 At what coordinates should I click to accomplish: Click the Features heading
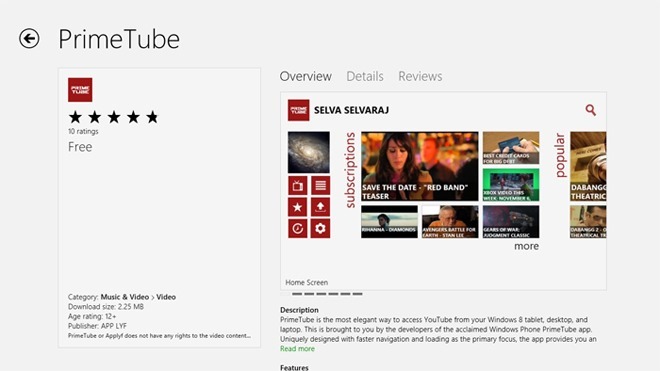point(294,368)
